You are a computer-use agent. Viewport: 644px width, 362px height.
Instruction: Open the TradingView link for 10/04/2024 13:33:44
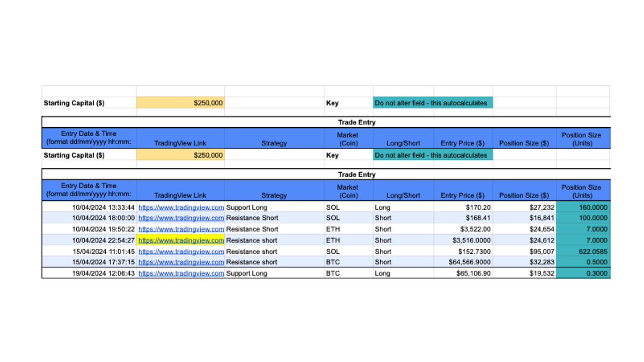pos(181,207)
